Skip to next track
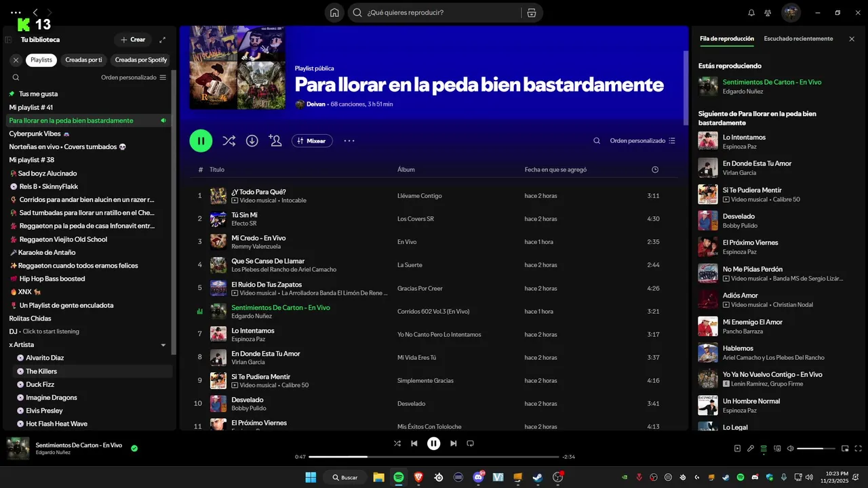Viewport: 868px width, 488px height. pyautogui.click(x=453, y=443)
